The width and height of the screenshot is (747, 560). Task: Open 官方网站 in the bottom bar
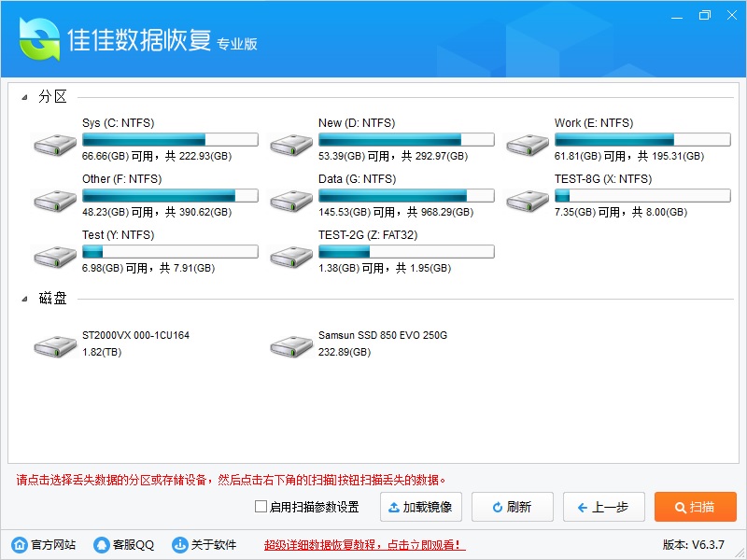pos(44,545)
